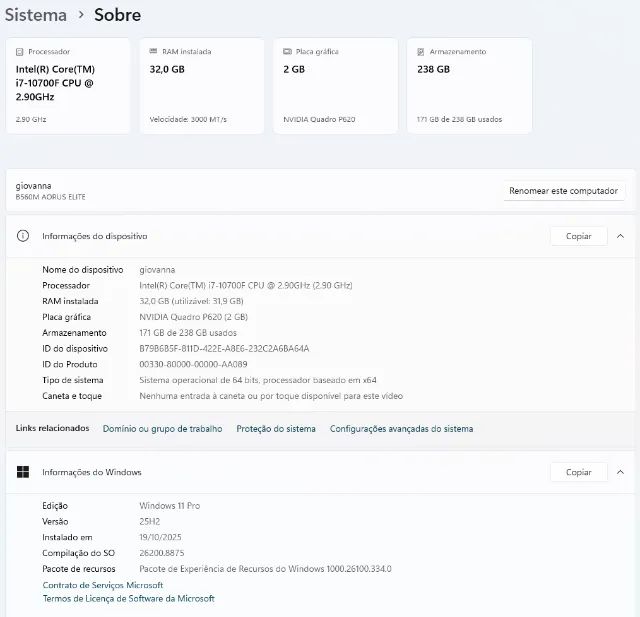Open Contrato de Serviços Microsoft link
Image resolution: width=640 pixels, height=617 pixels.
click(103, 585)
